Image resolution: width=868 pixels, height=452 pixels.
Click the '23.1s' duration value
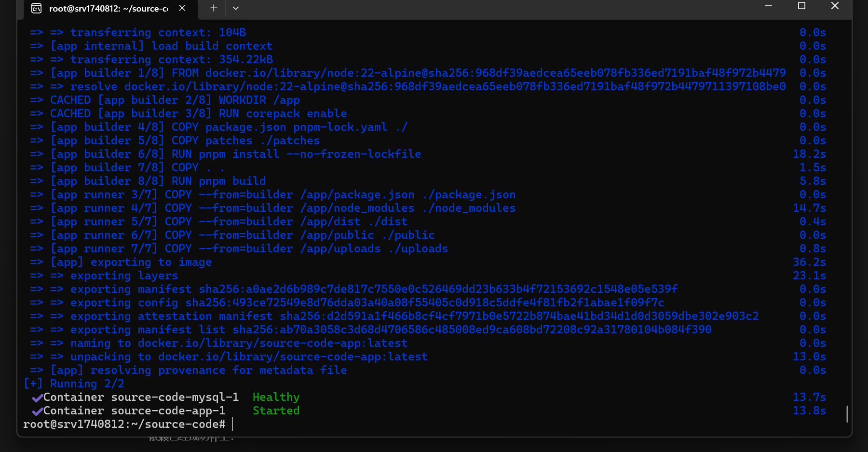coord(809,276)
